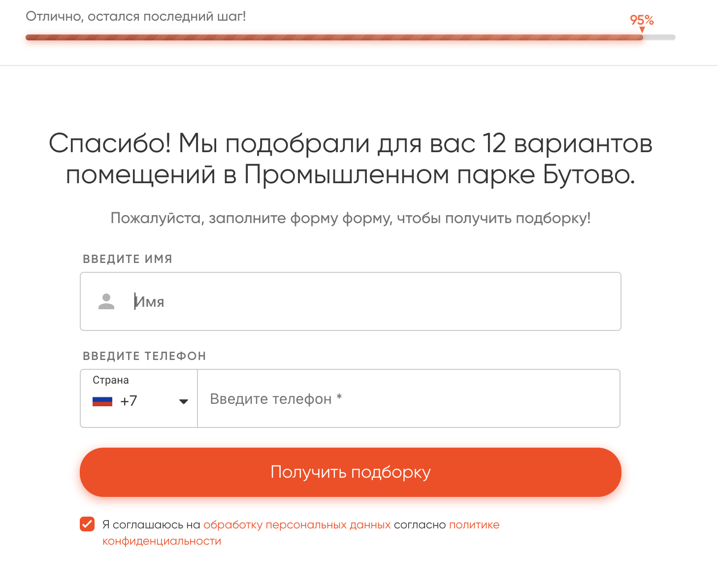Select the +7 country code value
718x588 pixels.
click(x=129, y=401)
